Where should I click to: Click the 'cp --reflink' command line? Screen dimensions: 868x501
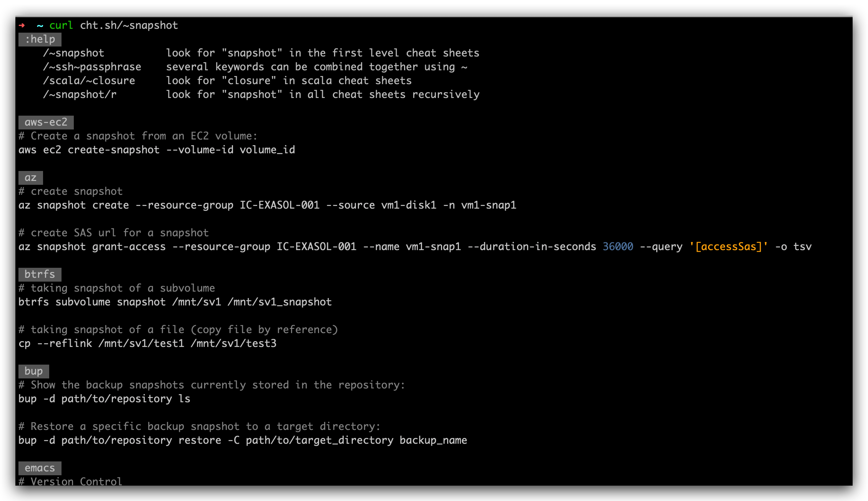point(147,343)
